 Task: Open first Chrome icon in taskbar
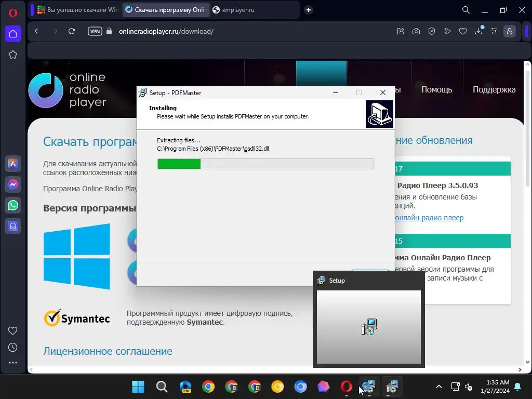click(x=208, y=387)
